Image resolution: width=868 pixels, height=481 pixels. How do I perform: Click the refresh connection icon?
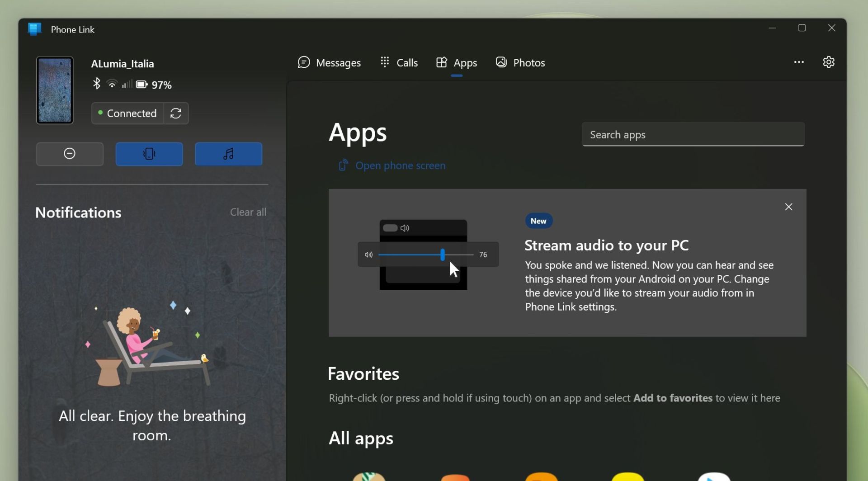(176, 113)
